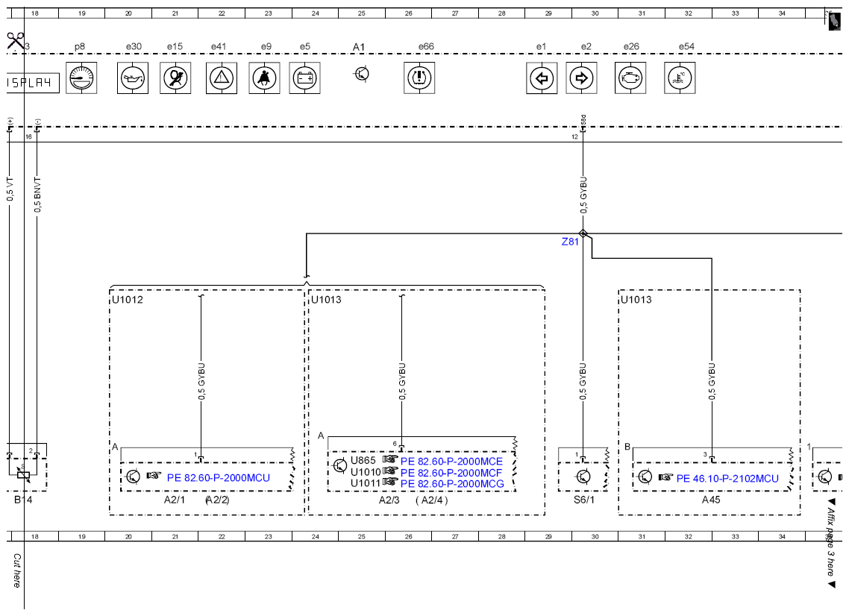Select the e2 right turn signal icon

[x=581, y=78]
